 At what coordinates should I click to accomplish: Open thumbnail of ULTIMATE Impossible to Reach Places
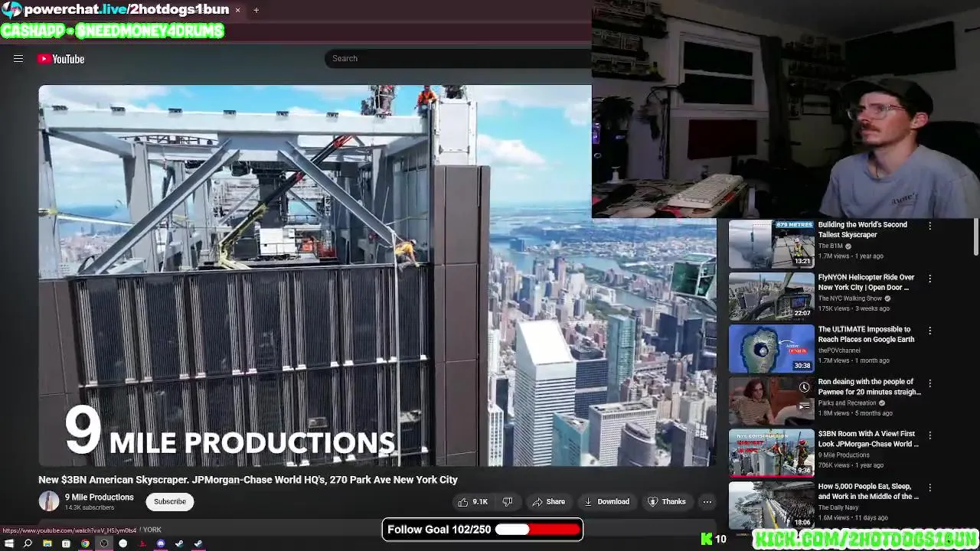click(771, 348)
